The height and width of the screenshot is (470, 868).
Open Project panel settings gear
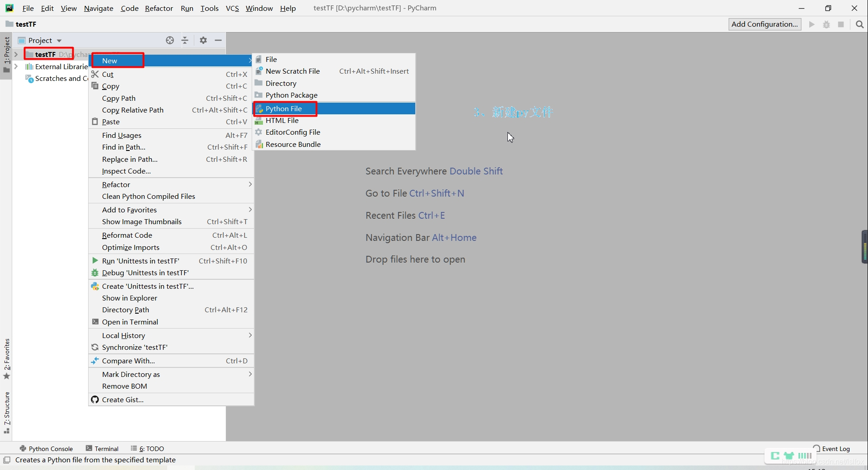pyautogui.click(x=203, y=40)
